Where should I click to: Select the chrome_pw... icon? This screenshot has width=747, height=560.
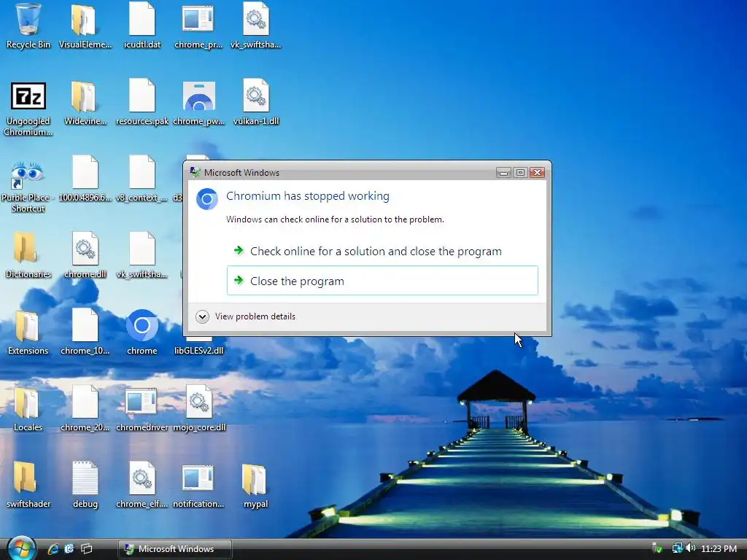coord(198,103)
